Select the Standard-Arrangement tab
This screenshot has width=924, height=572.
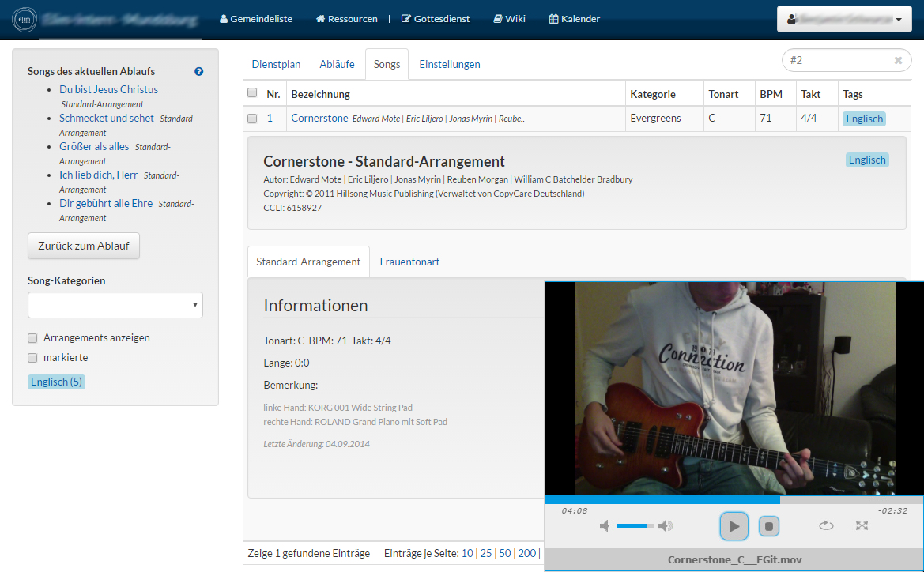pyautogui.click(x=308, y=262)
